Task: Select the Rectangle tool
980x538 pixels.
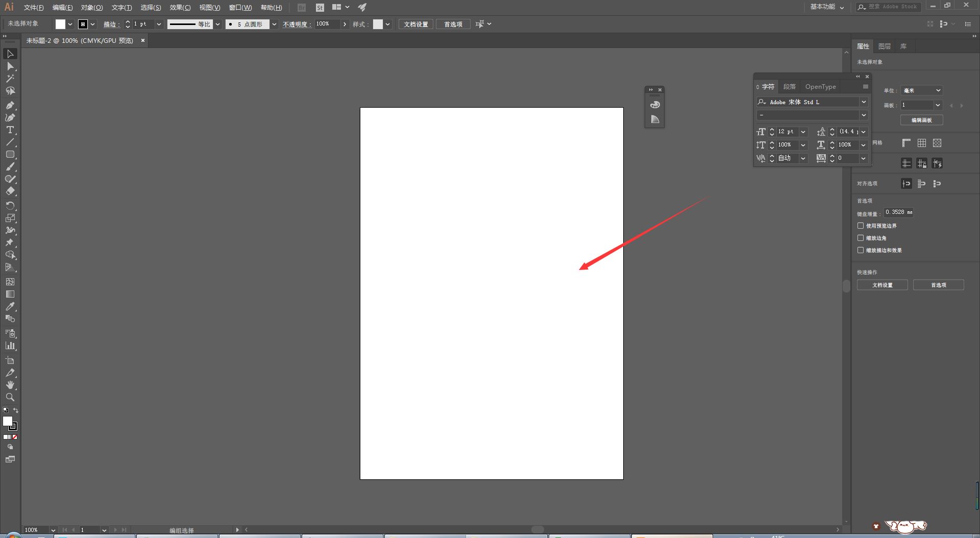Action: tap(10, 155)
